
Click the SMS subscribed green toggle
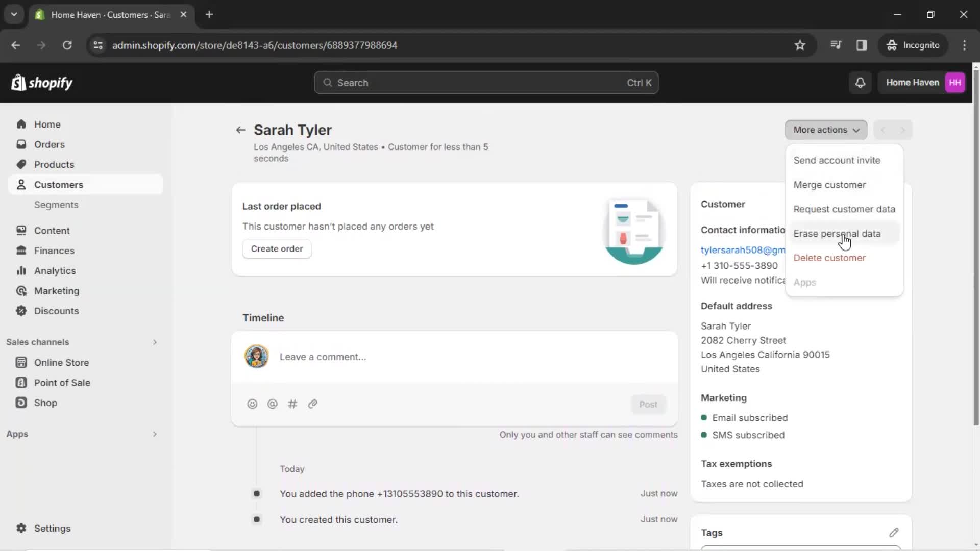click(705, 435)
